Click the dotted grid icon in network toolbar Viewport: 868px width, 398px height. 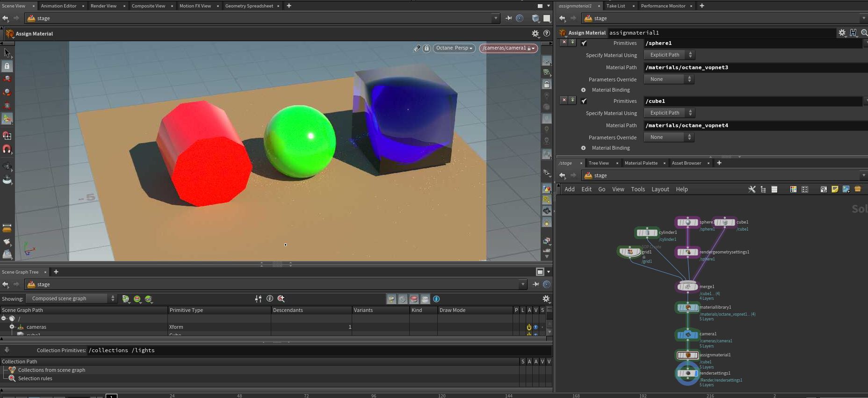[x=805, y=189]
